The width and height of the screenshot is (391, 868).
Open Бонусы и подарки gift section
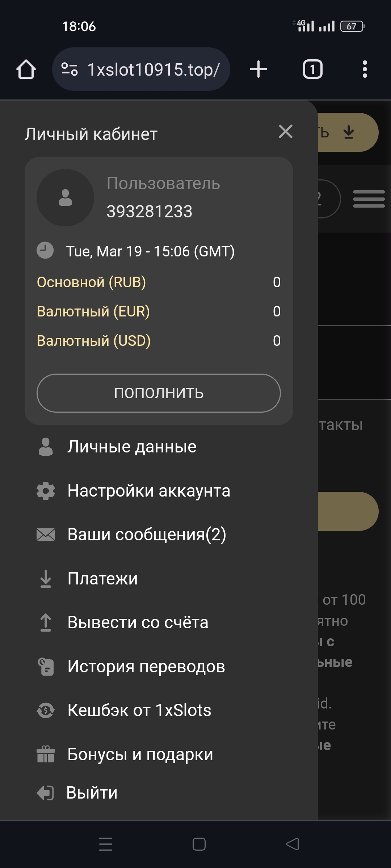[140, 754]
